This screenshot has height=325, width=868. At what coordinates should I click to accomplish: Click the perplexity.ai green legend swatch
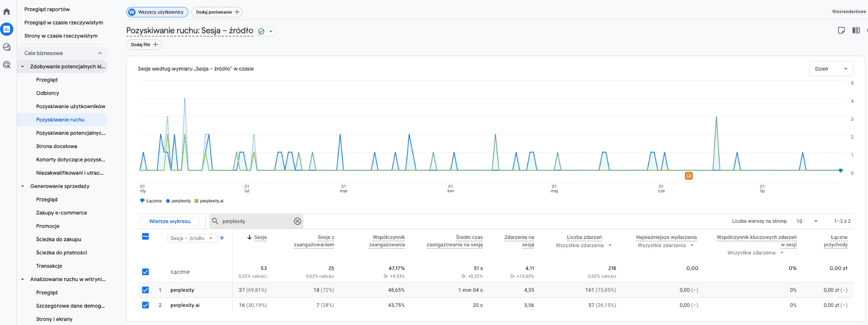click(196, 201)
